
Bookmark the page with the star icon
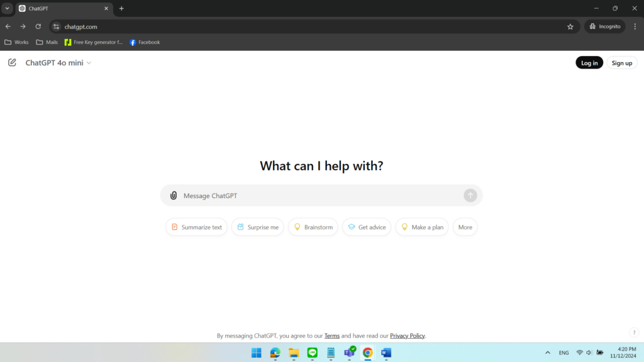point(570,26)
